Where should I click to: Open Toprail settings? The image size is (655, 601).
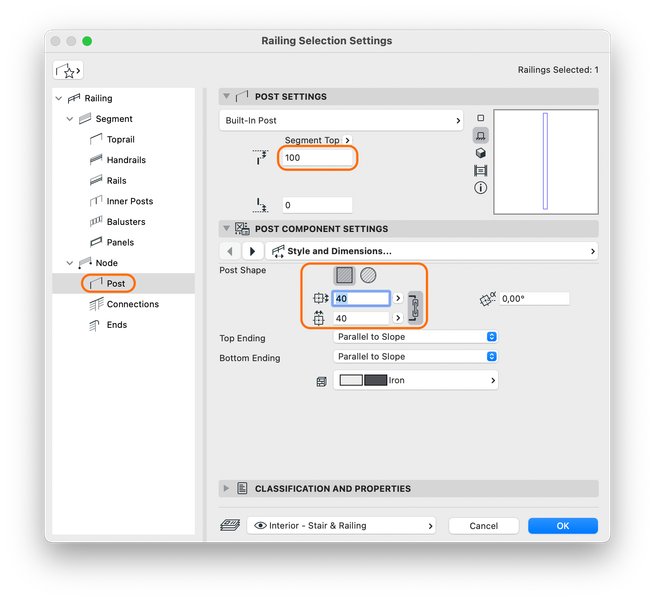click(x=120, y=139)
